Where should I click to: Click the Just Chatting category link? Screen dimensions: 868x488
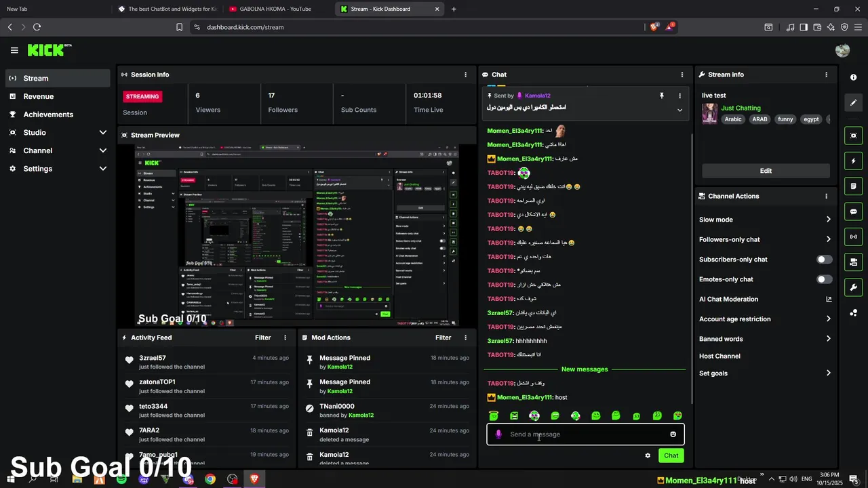point(741,108)
